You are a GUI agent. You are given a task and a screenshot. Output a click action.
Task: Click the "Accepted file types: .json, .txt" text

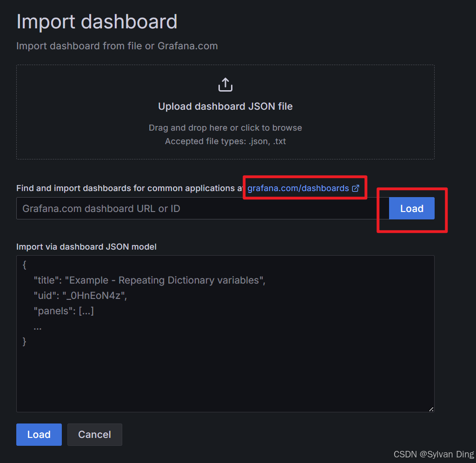click(225, 141)
